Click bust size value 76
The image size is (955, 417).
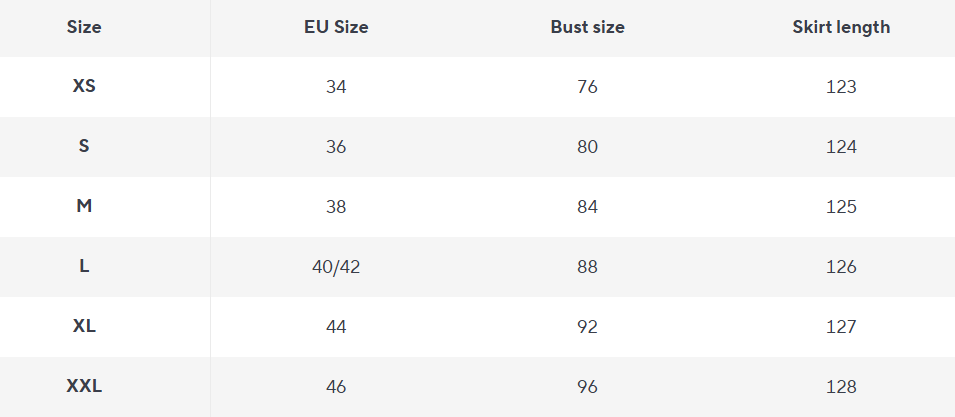[x=587, y=87]
